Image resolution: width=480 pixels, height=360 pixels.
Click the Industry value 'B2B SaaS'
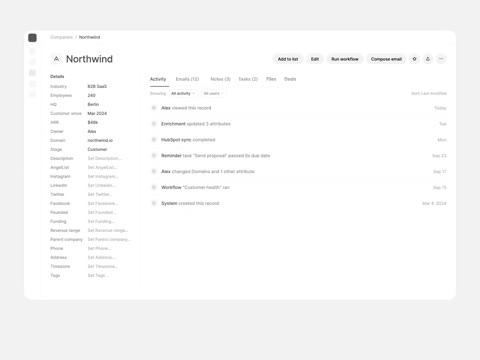[97, 86]
